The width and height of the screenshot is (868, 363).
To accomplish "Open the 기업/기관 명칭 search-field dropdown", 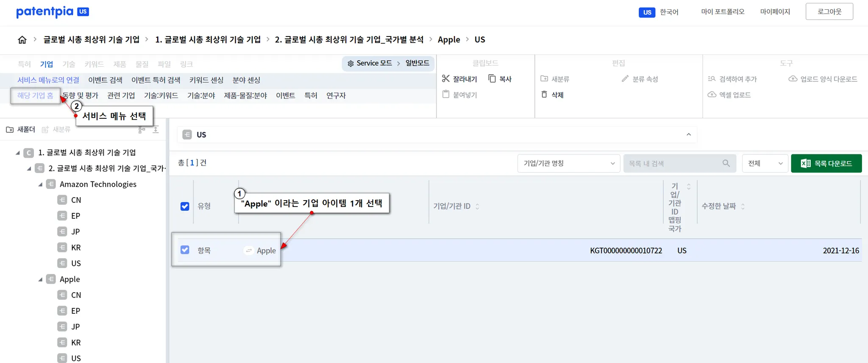I will click(x=569, y=163).
